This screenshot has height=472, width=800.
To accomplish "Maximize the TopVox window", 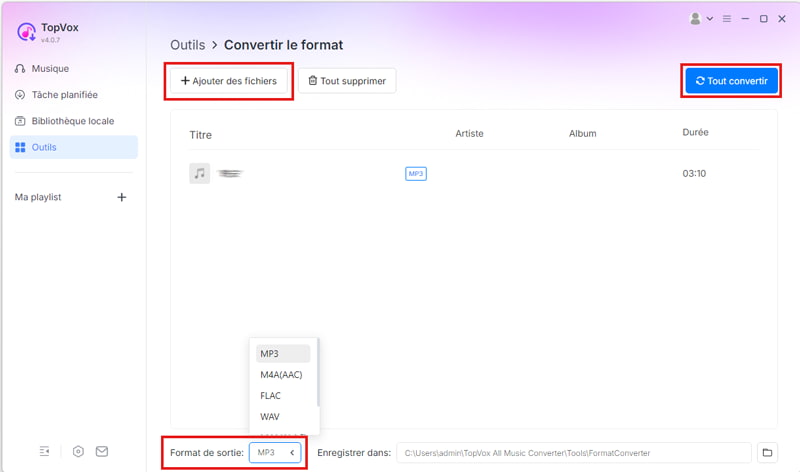I will tap(764, 19).
